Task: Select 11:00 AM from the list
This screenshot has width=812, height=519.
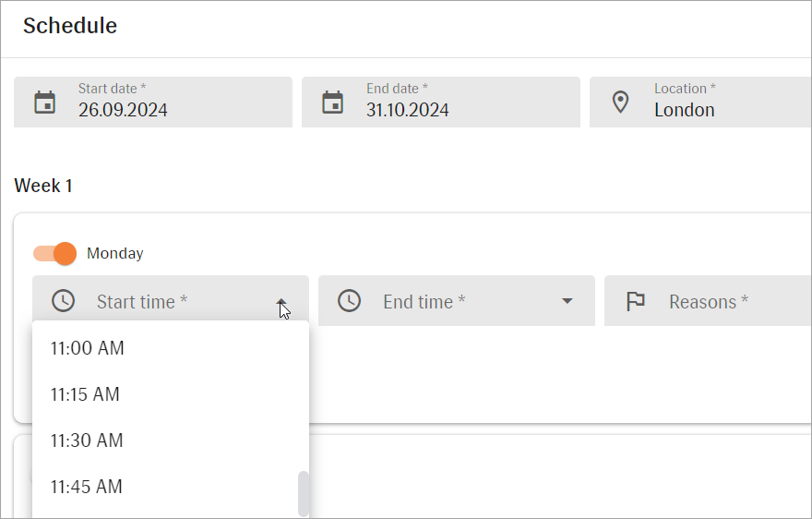Action: (87, 348)
